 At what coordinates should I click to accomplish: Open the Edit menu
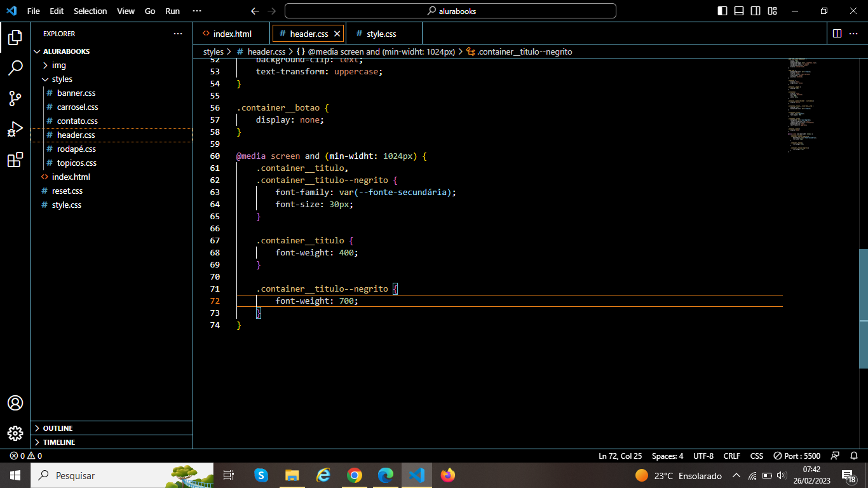click(x=57, y=11)
